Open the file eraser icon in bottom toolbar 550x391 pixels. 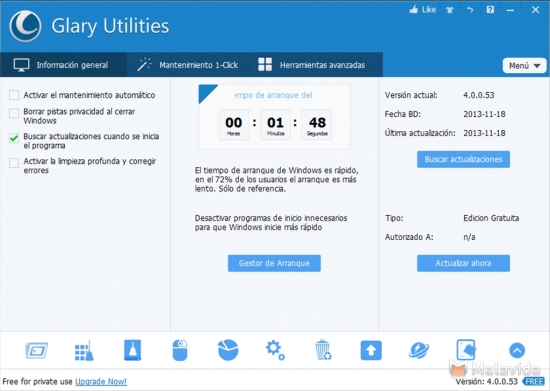tap(466, 349)
